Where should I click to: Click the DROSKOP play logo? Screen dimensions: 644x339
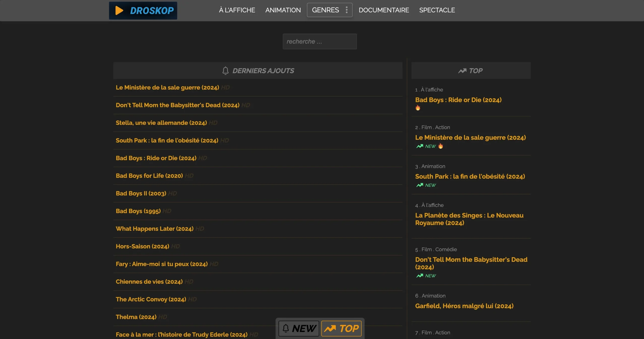[x=143, y=11]
